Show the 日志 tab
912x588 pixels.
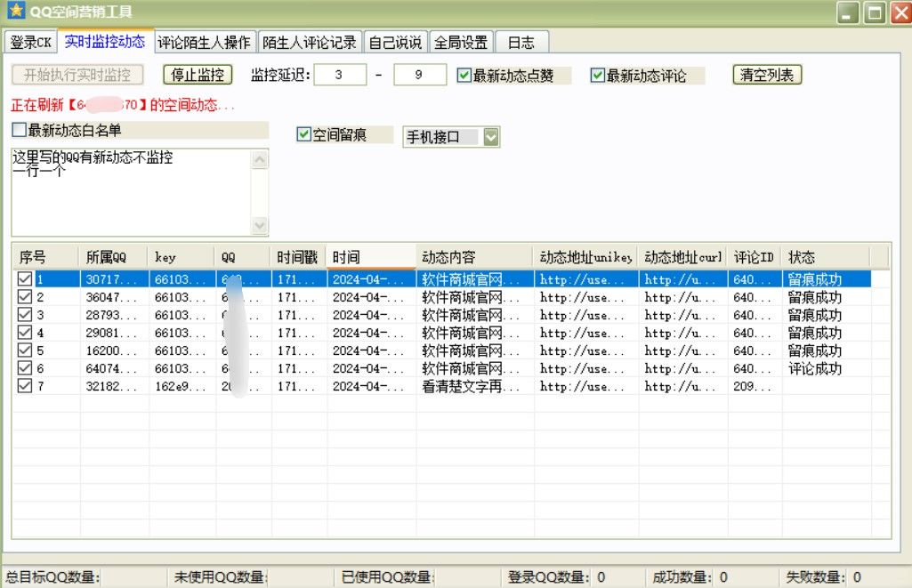tap(521, 43)
